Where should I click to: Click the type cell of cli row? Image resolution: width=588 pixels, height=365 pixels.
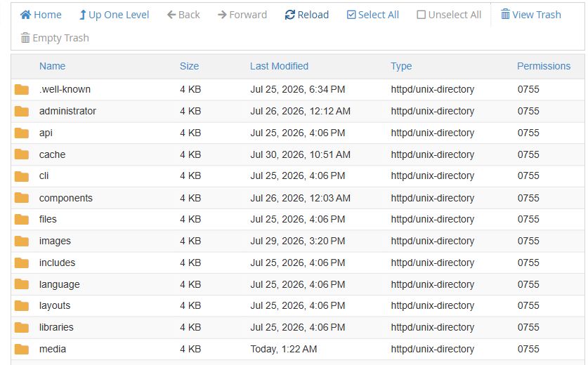coord(432,175)
